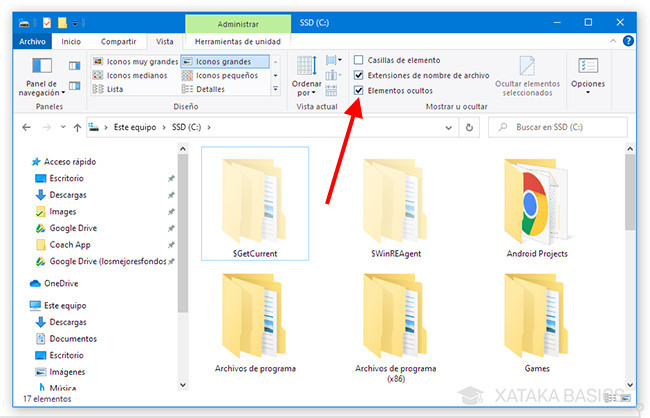Select Iconos muy grandes layout
This screenshot has width=650, height=418.
(134, 62)
